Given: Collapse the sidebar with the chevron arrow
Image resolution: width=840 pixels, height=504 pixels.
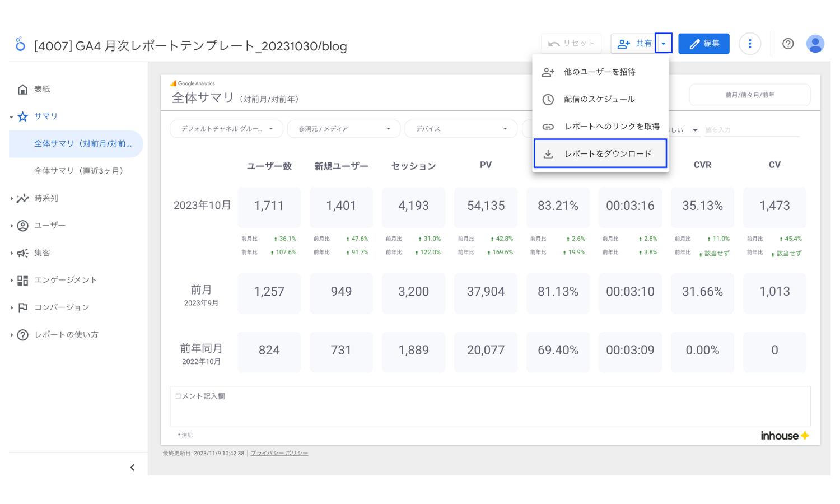Looking at the screenshot, I should click(x=132, y=466).
